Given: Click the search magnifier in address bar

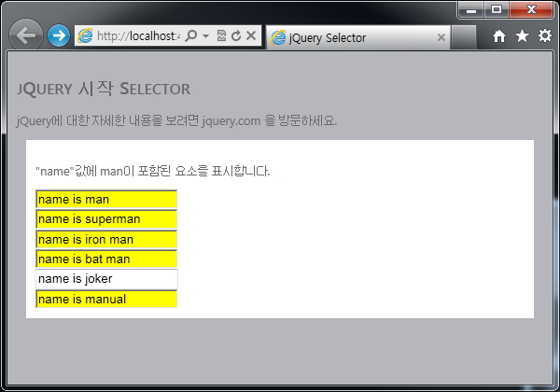Looking at the screenshot, I should (x=191, y=35).
